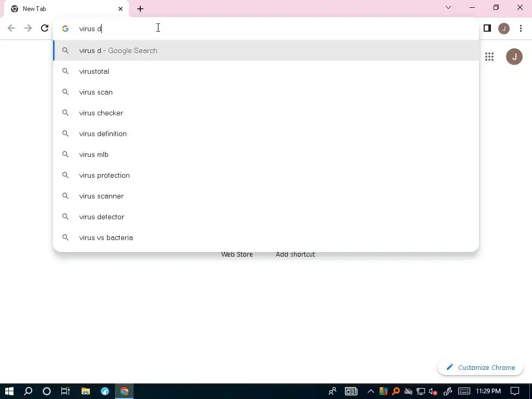Screen dimensions: 532x399
Task: Click the OneDrive cloud tray icon
Action: pos(408,391)
